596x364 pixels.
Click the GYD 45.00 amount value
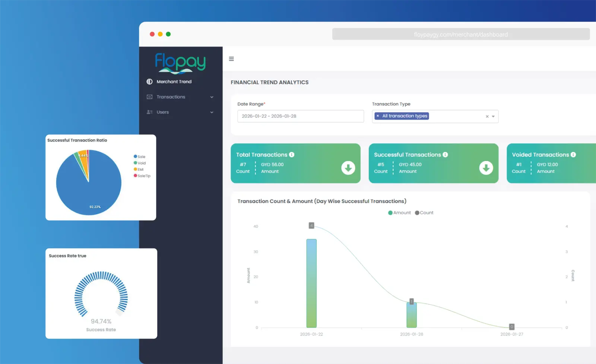point(410,164)
